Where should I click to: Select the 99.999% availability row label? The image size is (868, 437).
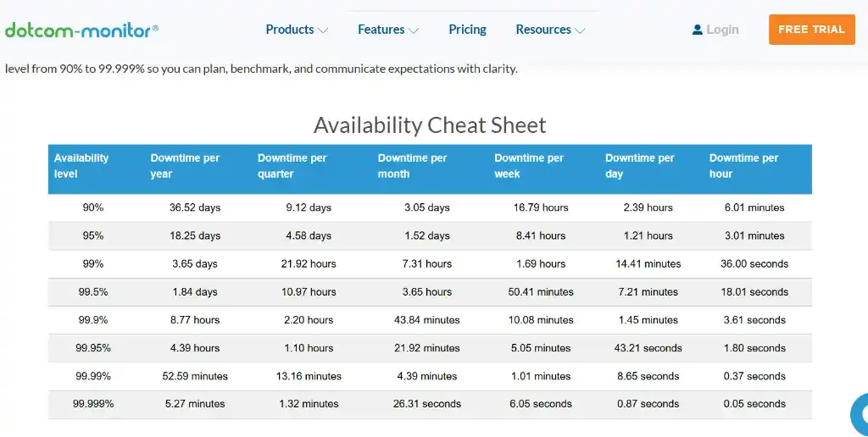[x=93, y=404]
